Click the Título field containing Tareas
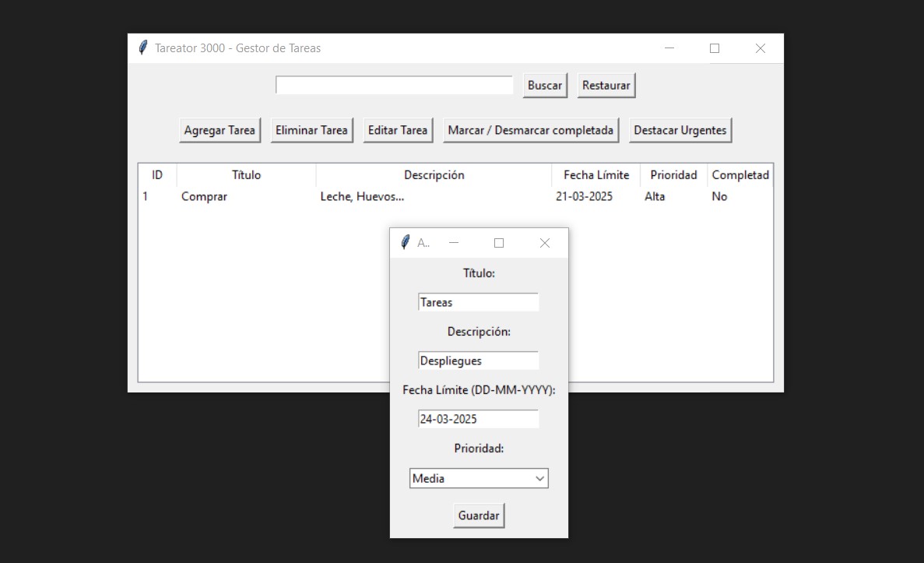Image resolution: width=924 pixels, height=563 pixels. click(x=478, y=302)
